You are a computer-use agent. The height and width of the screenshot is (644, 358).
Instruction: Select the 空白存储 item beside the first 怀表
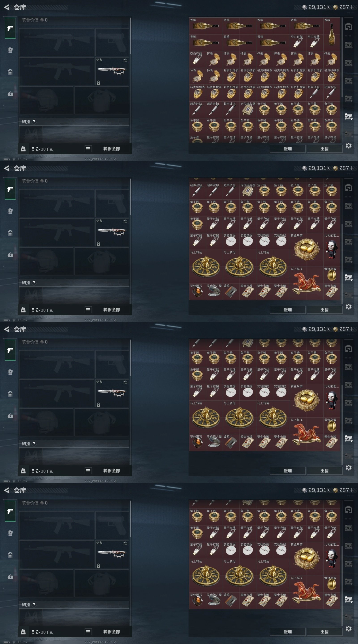tap(197, 59)
